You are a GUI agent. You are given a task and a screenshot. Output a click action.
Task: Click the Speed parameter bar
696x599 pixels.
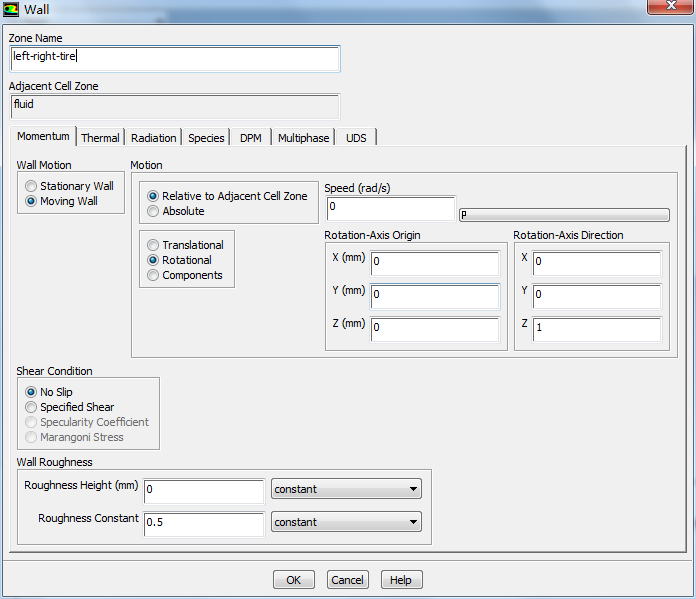pos(564,215)
